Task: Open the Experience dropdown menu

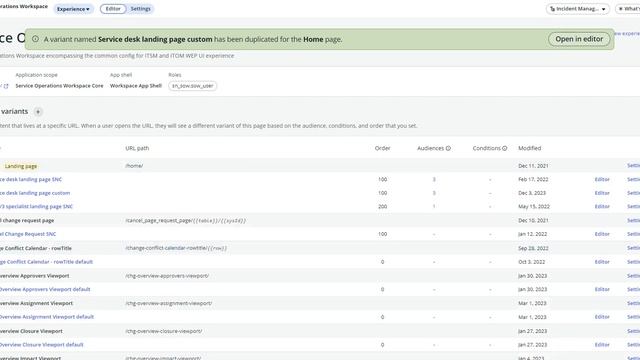Action: pyautogui.click(x=73, y=9)
